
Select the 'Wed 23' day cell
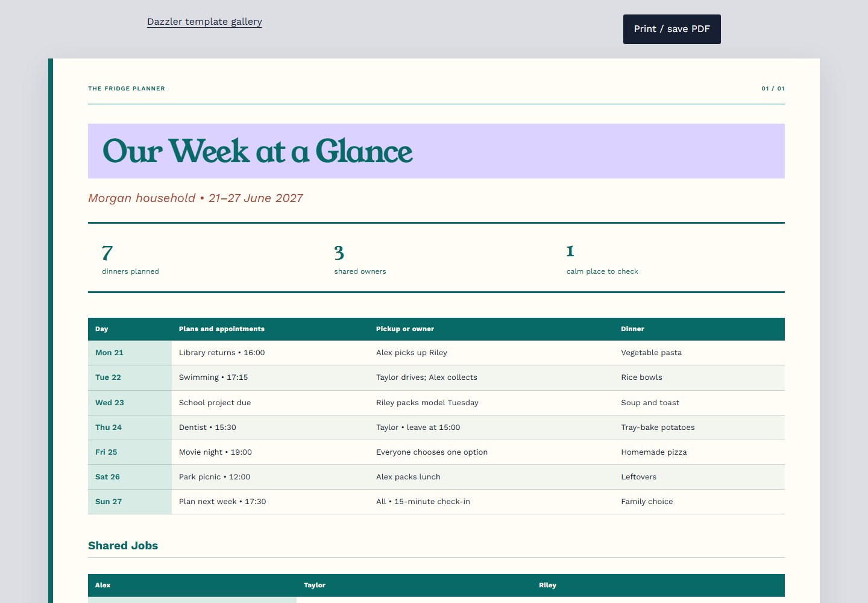[x=130, y=403]
